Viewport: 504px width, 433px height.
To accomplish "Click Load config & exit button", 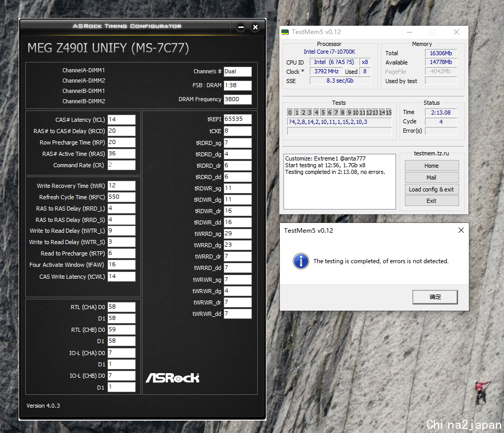I will 431,189.
